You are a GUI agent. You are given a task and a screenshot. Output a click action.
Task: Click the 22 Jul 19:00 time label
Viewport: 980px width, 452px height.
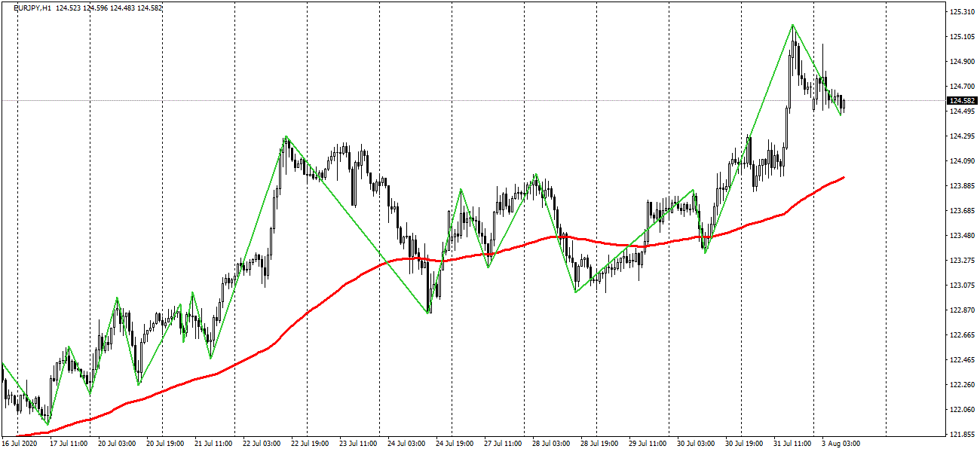pyautogui.click(x=310, y=444)
